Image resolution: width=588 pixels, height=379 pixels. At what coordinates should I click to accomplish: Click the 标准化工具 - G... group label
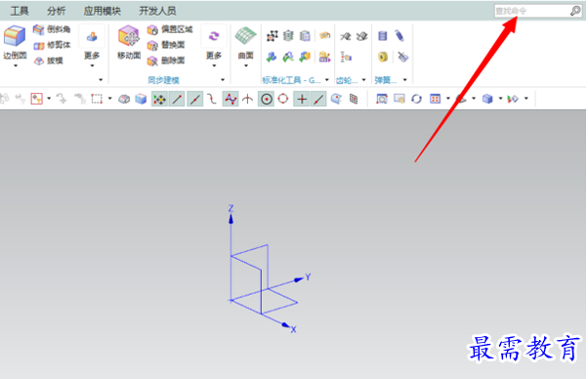click(x=291, y=80)
